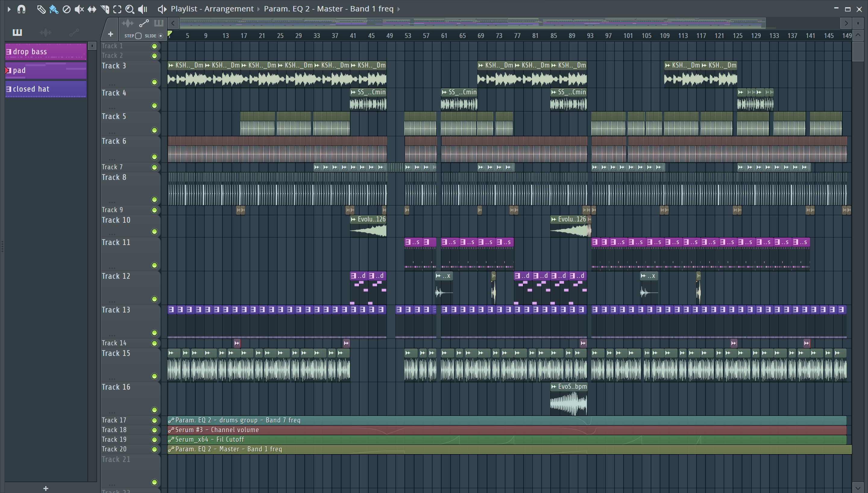Open the first KSH.._Dm clip menu on Track 3
Screen dimensions: 868x493
171,65
